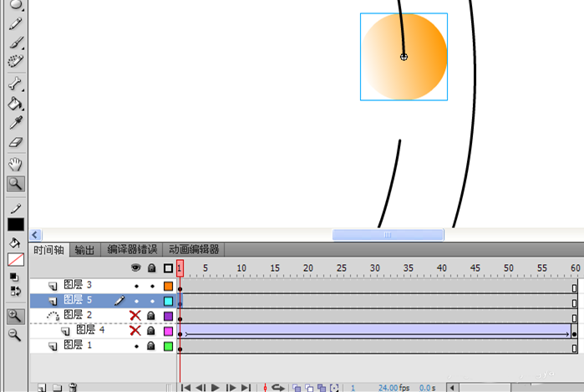Select the Eraser tool
584x392 pixels.
16,142
